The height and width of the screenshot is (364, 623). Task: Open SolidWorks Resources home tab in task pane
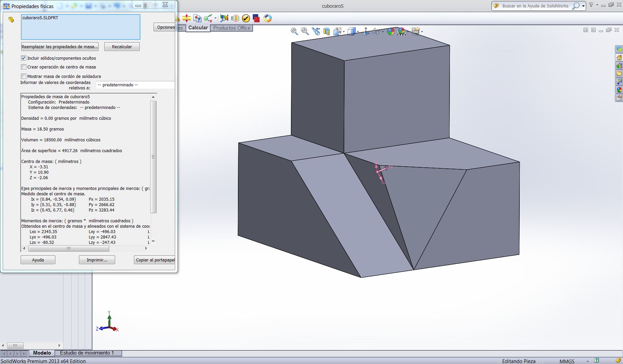click(619, 57)
